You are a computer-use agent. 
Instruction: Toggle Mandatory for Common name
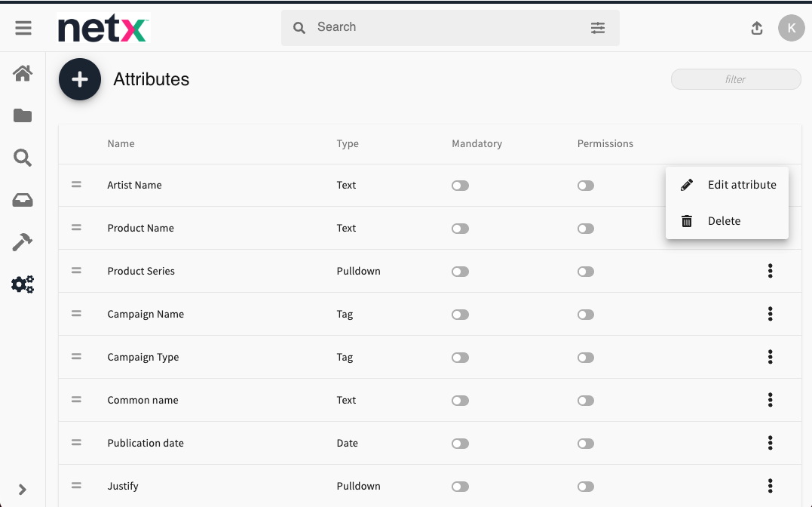coord(460,401)
